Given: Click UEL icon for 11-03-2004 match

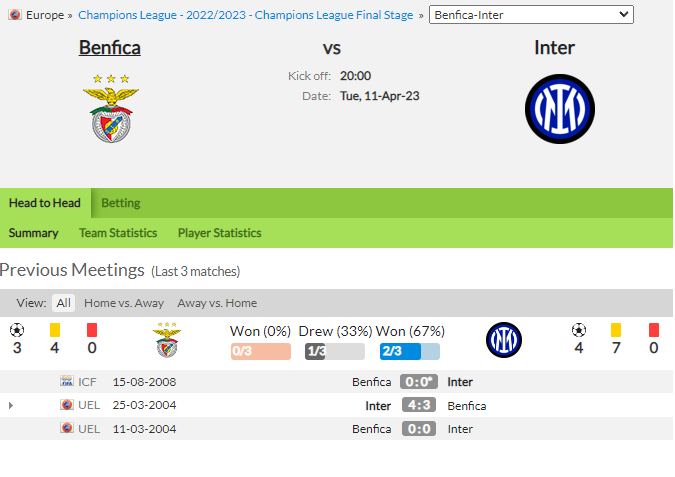Looking at the screenshot, I should (67, 428).
